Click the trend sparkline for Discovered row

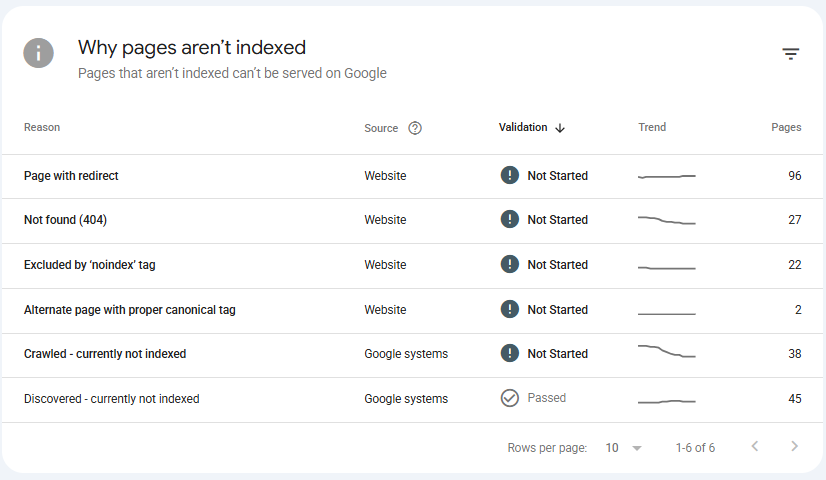point(666,401)
